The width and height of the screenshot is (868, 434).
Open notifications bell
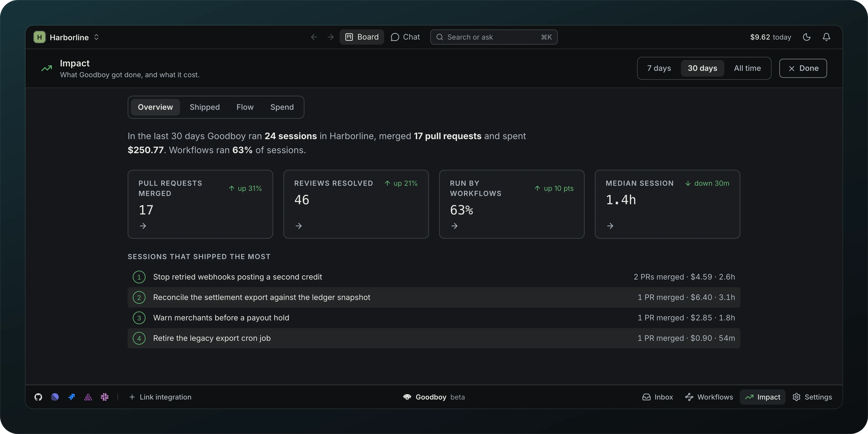tap(827, 37)
